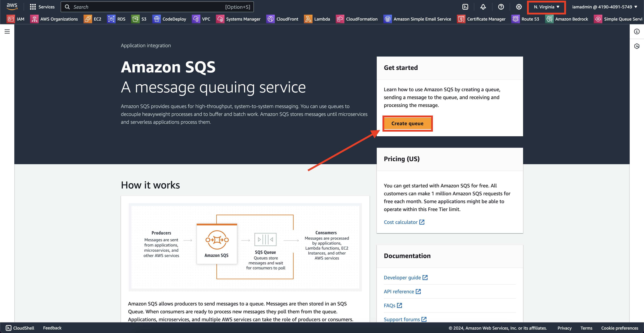Screen dimensions: 644x333
Task: Click the 'How it works' heading
Action: tap(150, 185)
